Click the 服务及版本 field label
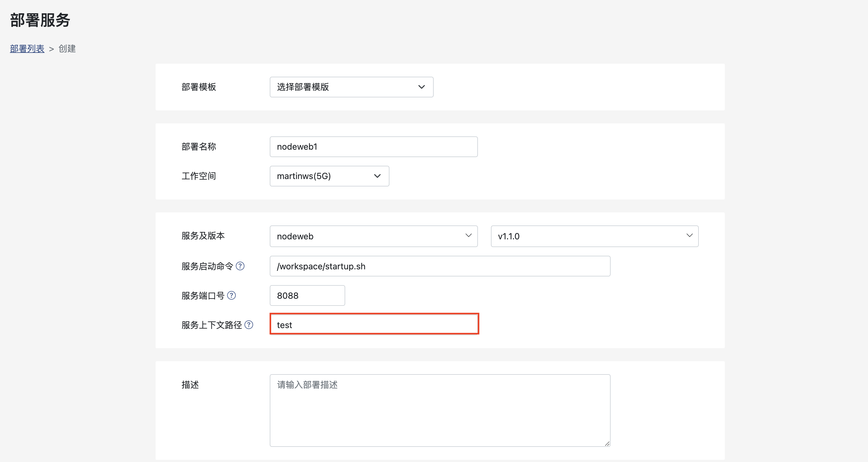The image size is (868, 462). pyautogui.click(x=203, y=235)
